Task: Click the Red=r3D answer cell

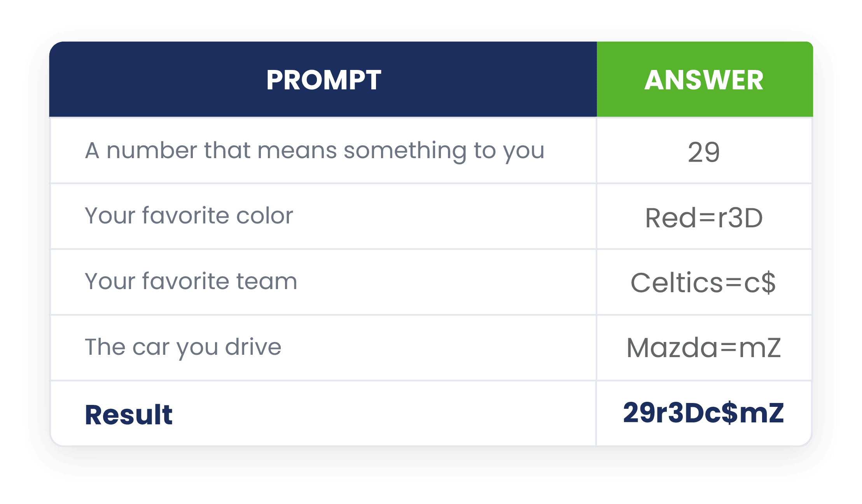Action: tap(704, 217)
